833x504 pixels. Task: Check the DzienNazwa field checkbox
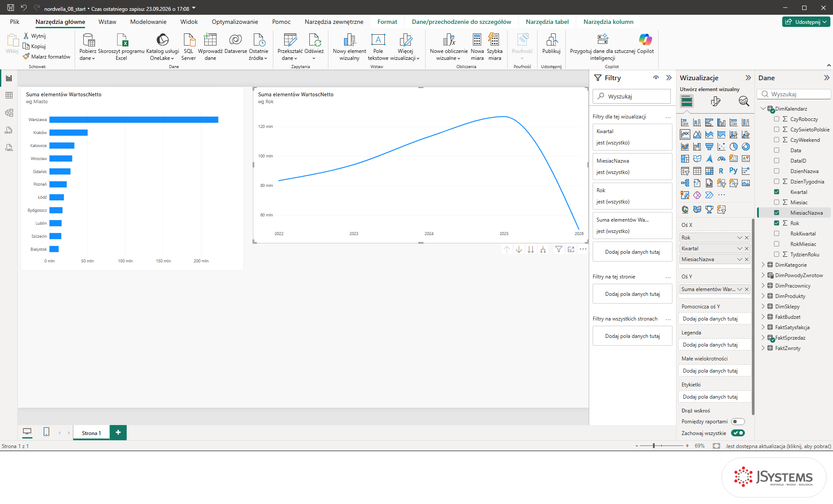pyautogui.click(x=777, y=171)
